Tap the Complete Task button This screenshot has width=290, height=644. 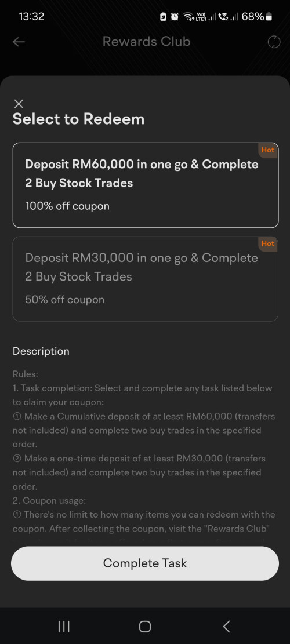[x=145, y=563]
